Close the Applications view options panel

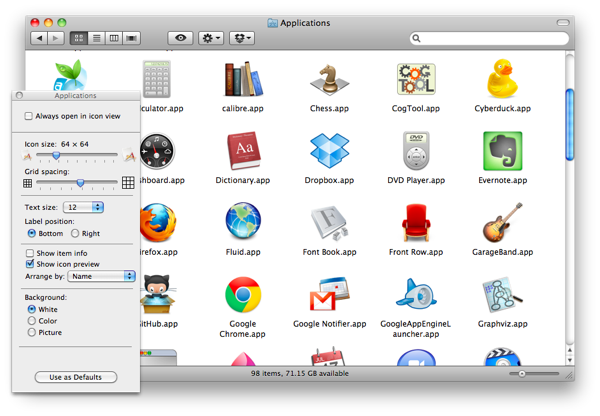click(x=19, y=95)
